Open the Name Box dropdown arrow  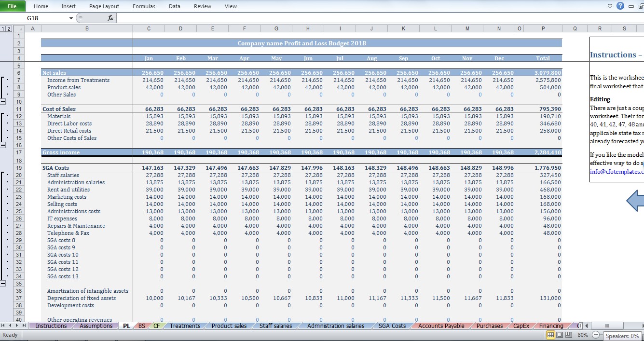[71, 18]
